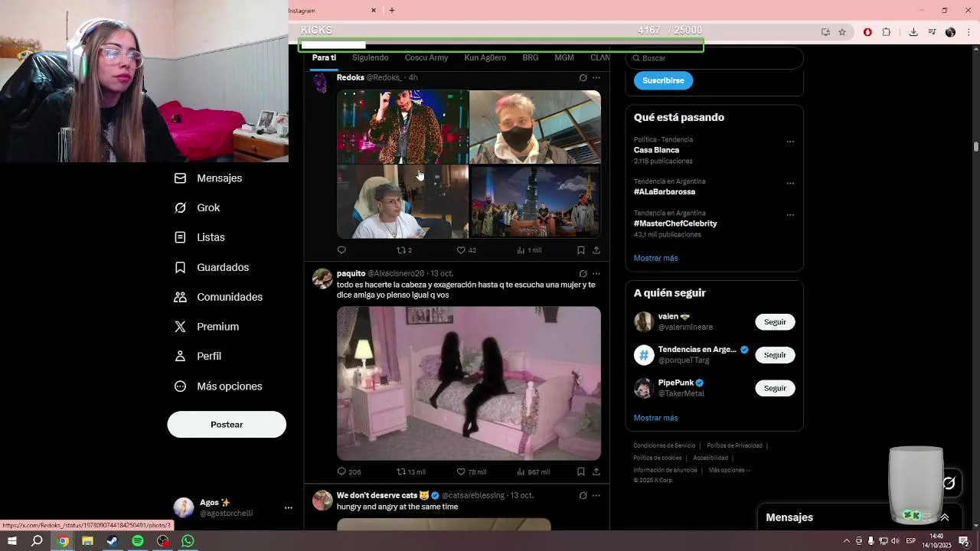Bookmark the Redoks post

click(x=580, y=250)
